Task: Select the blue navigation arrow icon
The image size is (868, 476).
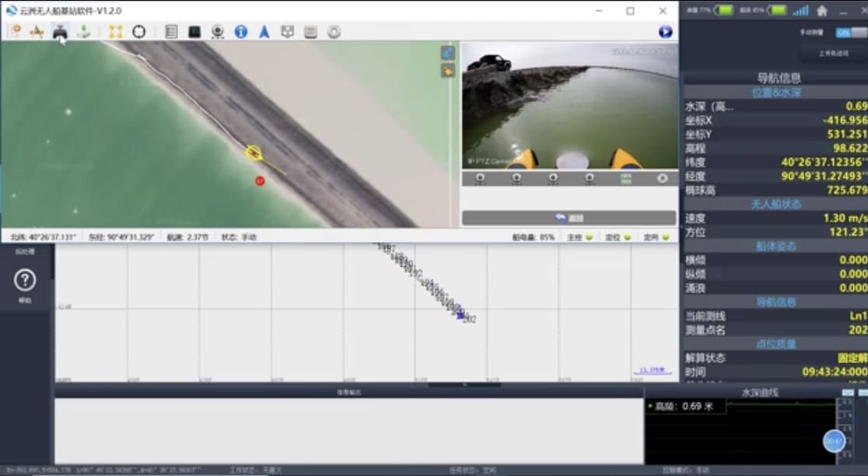Action: (264, 32)
